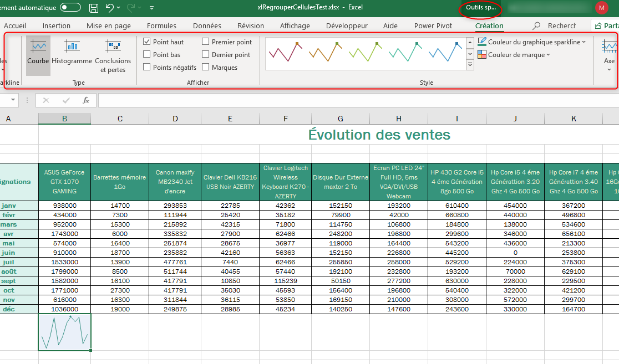Click the Partager share button

606,25
